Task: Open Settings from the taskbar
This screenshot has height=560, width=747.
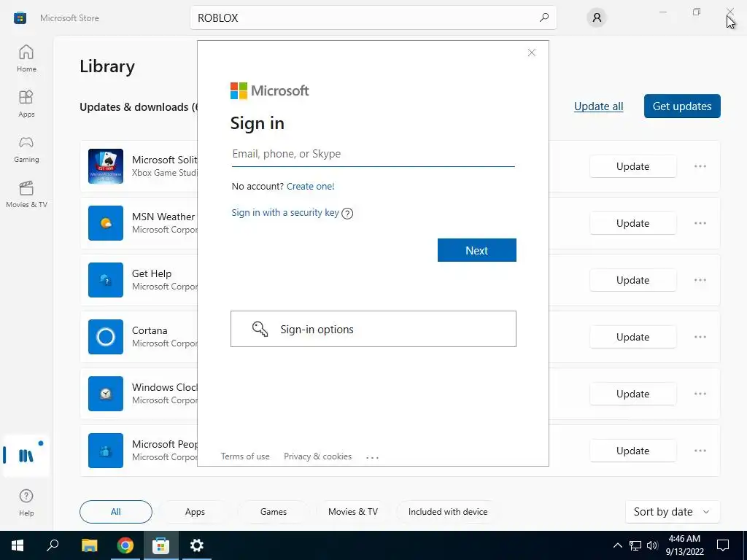Action: pyautogui.click(x=197, y=545)
